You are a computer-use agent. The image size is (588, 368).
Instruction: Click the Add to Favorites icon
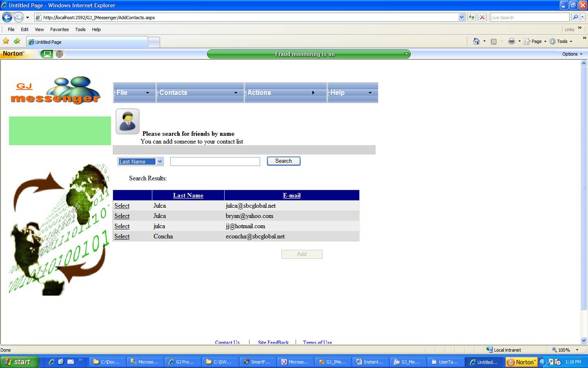coord(17,41)
